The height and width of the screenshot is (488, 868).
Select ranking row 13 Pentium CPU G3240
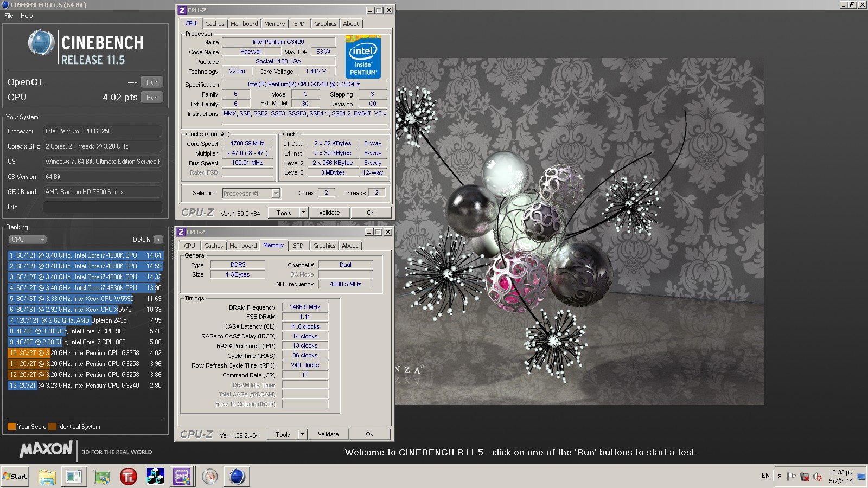[85, 386]
